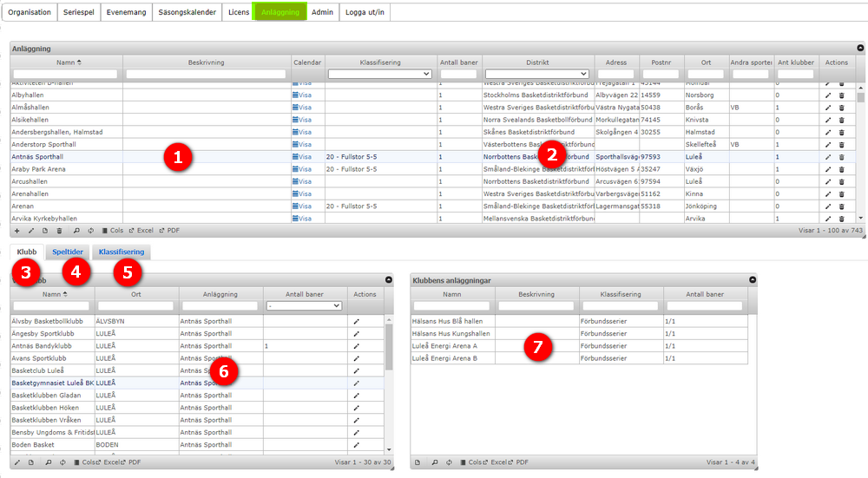Edit the Albyhallen row with its pencil
The image size is (868, 478).
pyautogui.click(x=828, y=95)
